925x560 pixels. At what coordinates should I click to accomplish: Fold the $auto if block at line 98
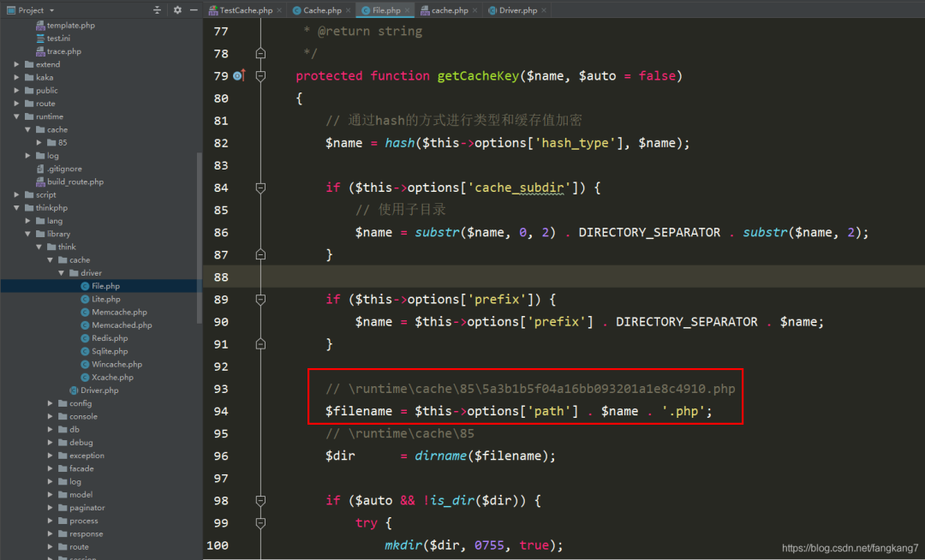coord(260,500)
